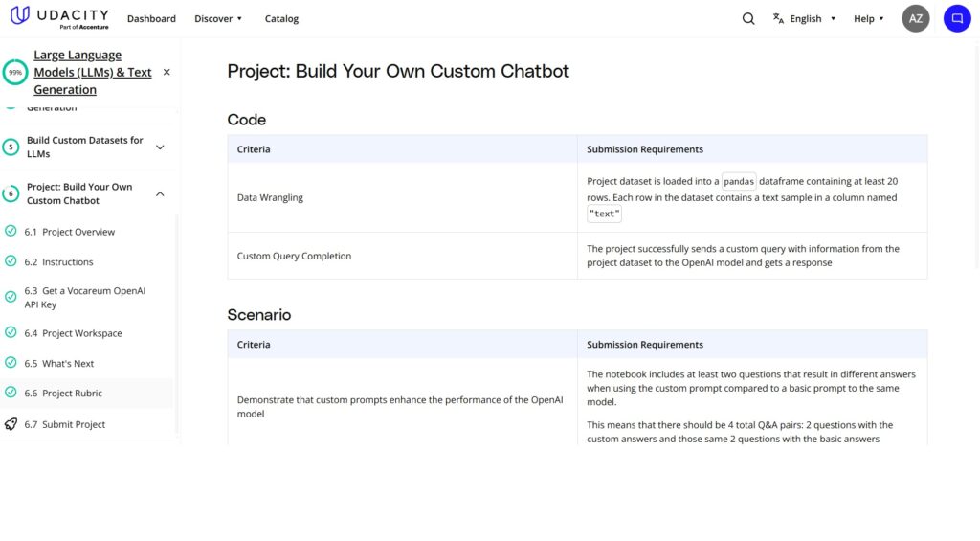The width and height of the screenshot is (980, 541).
Task: Click the page title Project: Build Your Own Custom Chatbot
Action: 398,71
